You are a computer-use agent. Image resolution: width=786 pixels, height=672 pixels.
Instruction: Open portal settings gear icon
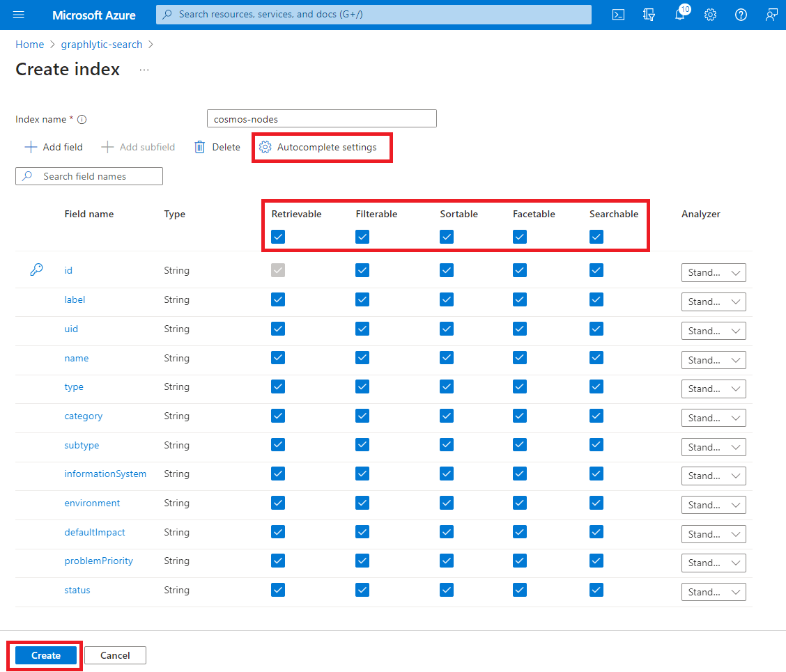710,15
